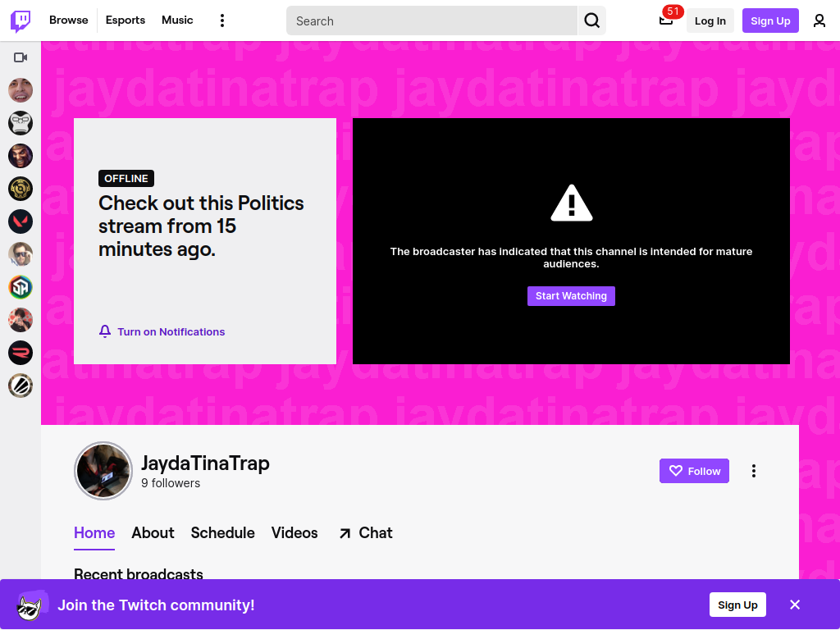The height and width of the screenshot is (630, 840).
Task: Click the JaydaTinaTrap channel name
Action: click(205, 463)
